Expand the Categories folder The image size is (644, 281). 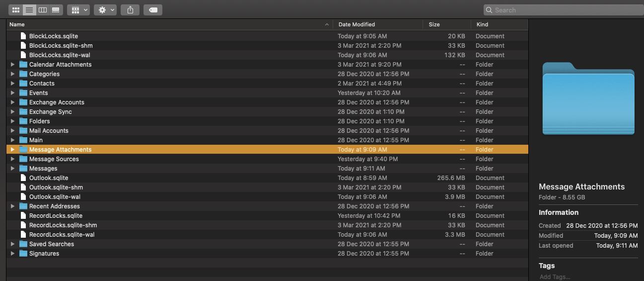point(13,74)
